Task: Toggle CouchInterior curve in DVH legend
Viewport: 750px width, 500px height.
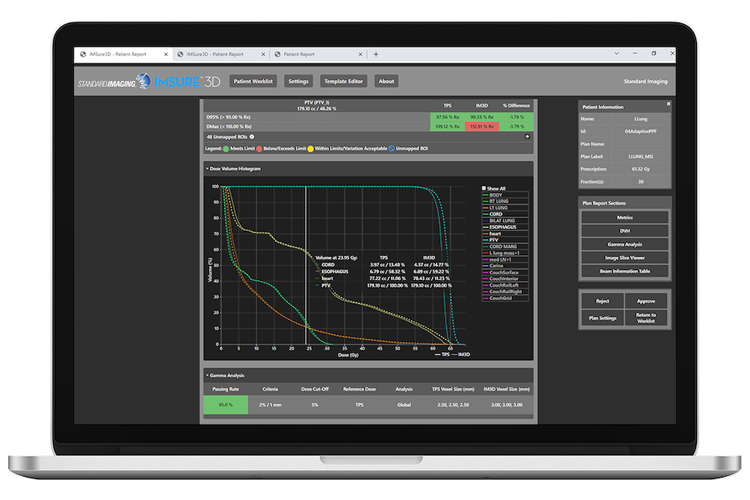Action: [505, 278]
